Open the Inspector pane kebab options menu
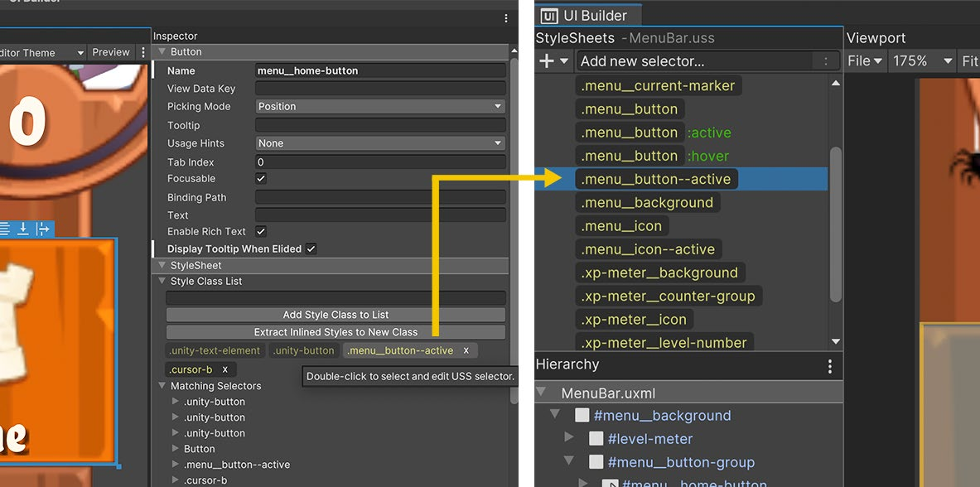 coord(505,18)
